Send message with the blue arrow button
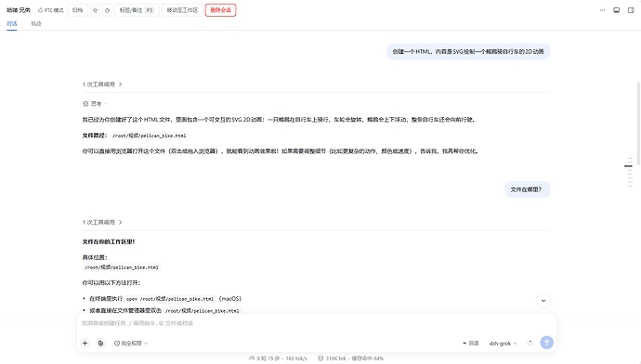 point(546,343)
